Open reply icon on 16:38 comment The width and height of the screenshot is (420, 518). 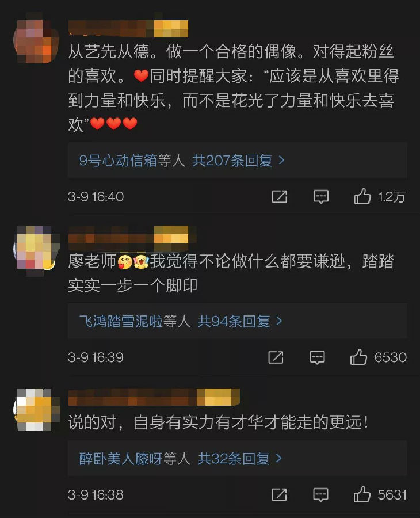320,495
